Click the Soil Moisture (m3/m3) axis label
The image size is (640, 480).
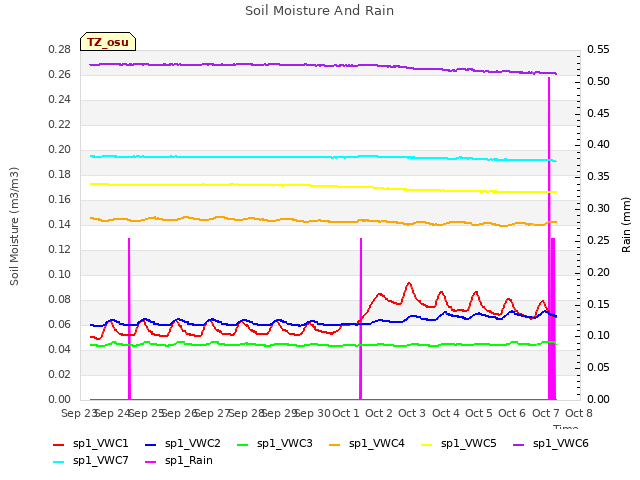pyautogui.click(x=14, y=226)
